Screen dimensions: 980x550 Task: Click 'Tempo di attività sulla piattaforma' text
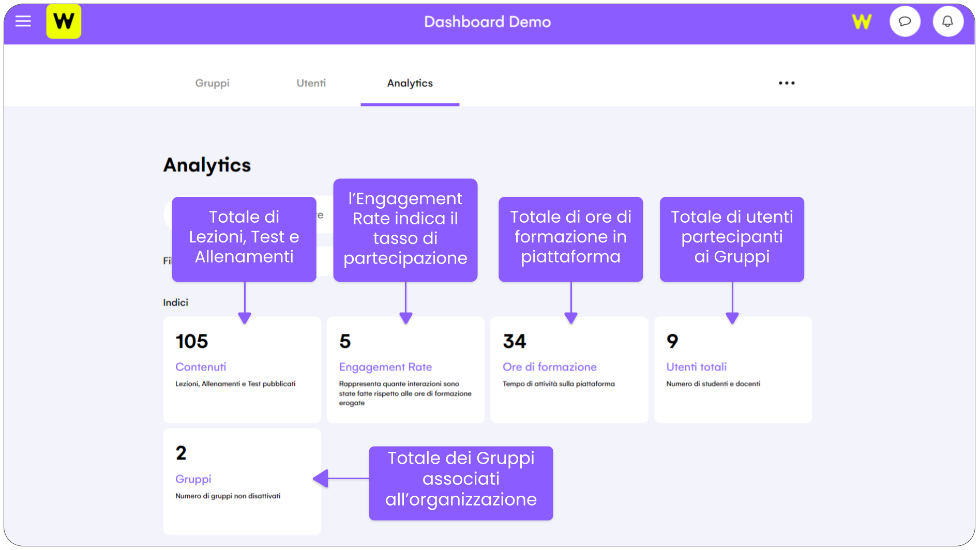(559, 384)
